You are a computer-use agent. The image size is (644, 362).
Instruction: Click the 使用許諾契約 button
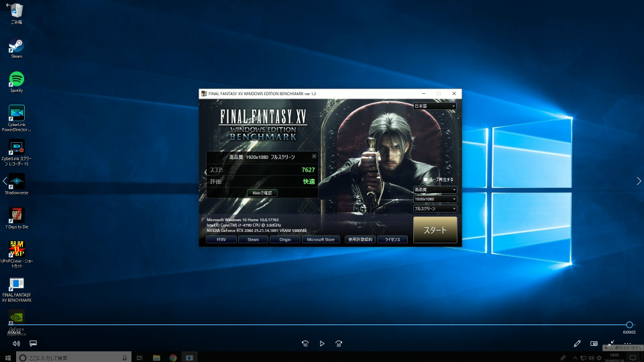[360, 240]
